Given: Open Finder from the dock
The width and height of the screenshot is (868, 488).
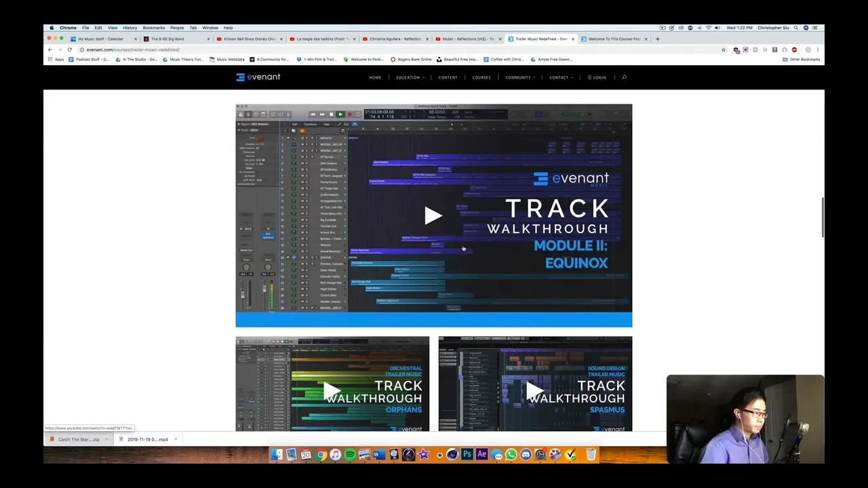Looking at the screenshot, I should (277, 455).
